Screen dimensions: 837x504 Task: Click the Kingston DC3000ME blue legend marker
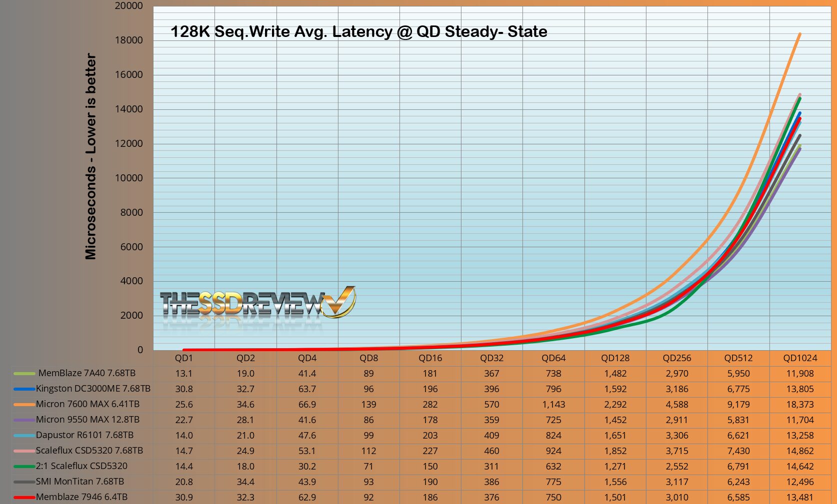coord(24,389)
